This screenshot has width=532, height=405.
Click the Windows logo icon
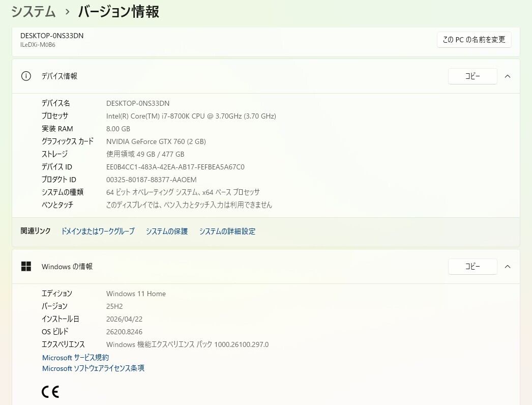(26, 267)
